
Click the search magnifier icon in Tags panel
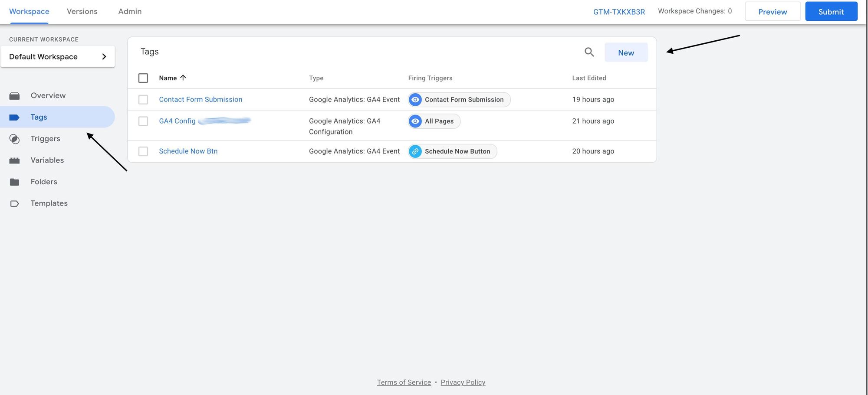[589, 52]
